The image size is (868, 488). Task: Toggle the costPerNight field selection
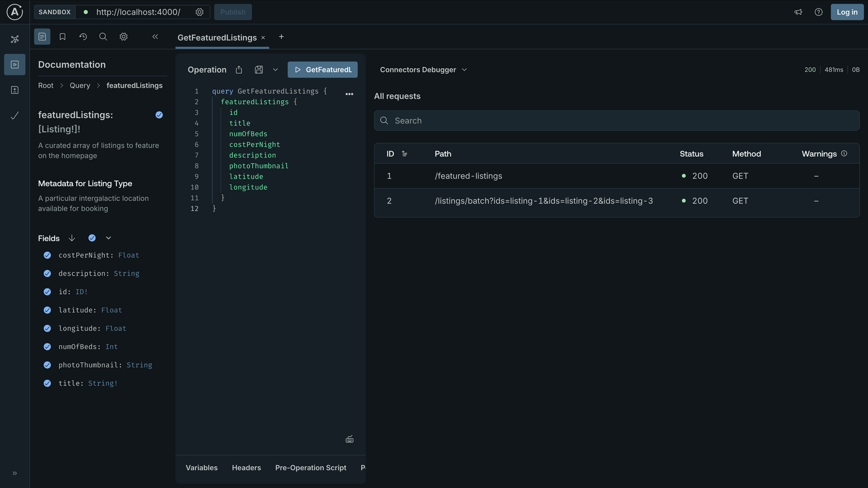pyautogui.click(x=47, y=255)
